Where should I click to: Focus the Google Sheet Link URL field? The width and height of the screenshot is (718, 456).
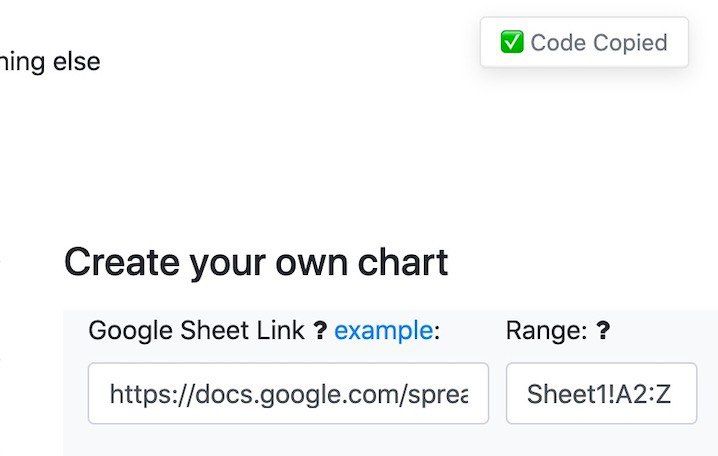point(288,393)
